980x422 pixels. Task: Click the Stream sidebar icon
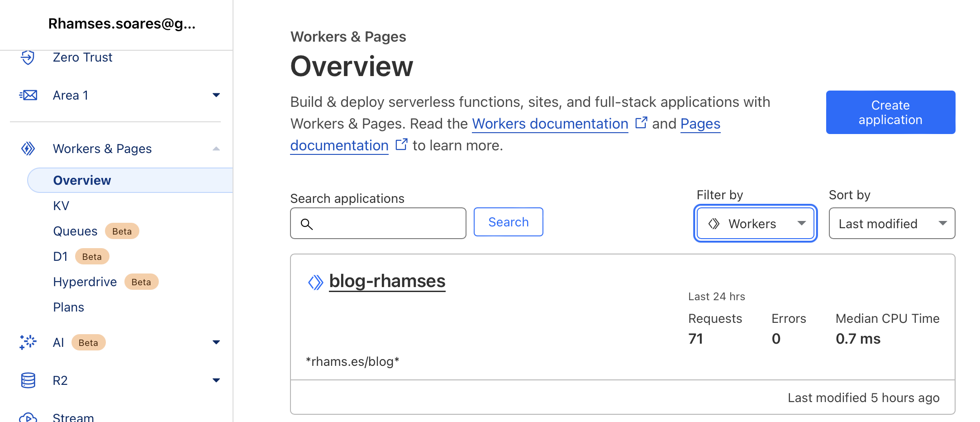(x=28, y=417)
